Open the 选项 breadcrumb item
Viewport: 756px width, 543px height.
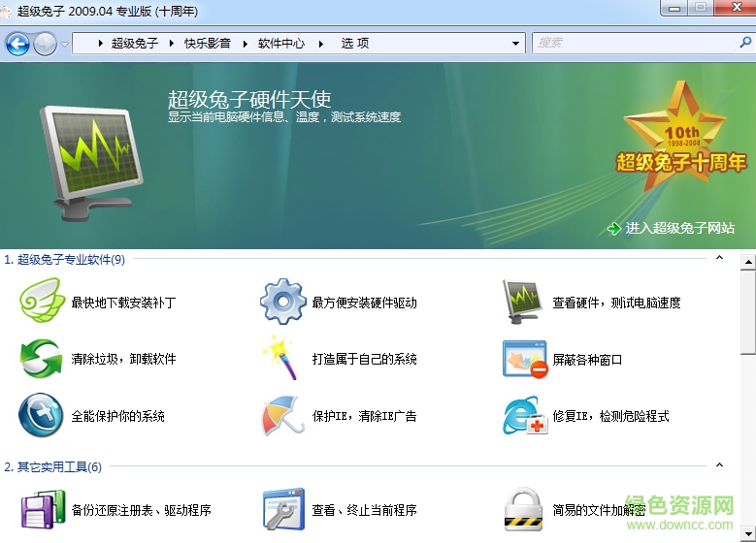pos(355,44)
